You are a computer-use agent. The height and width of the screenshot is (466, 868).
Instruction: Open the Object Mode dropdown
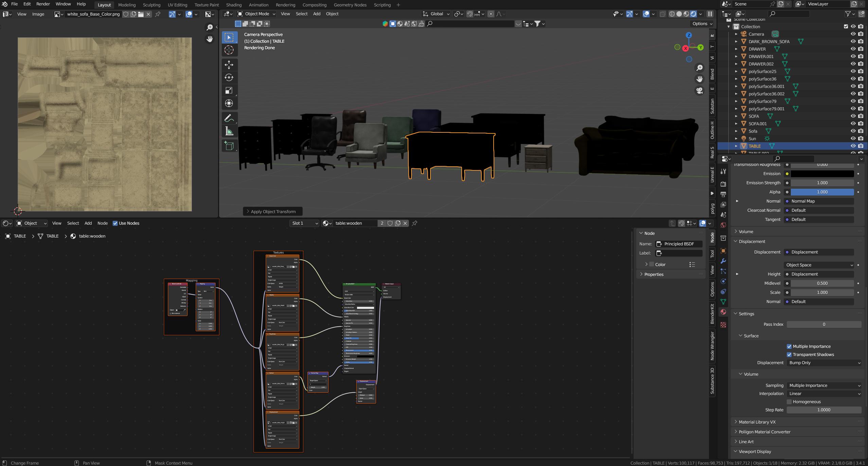point(256,14)
